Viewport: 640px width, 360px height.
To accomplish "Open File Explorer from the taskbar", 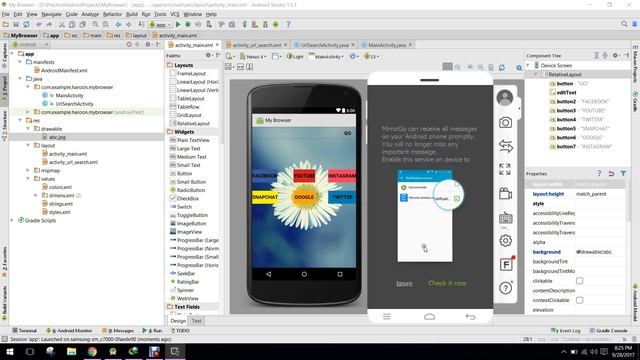I will pyautogui.click(x=71, y=351).
